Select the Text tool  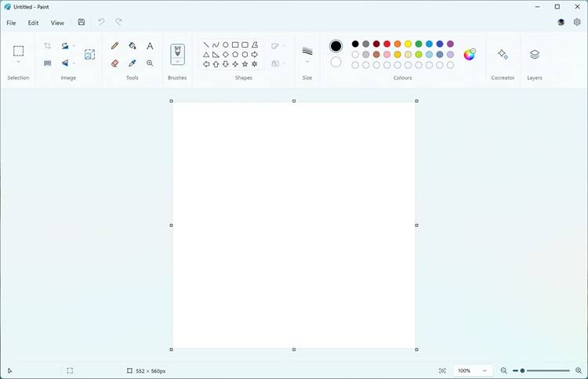click(150, 45)
